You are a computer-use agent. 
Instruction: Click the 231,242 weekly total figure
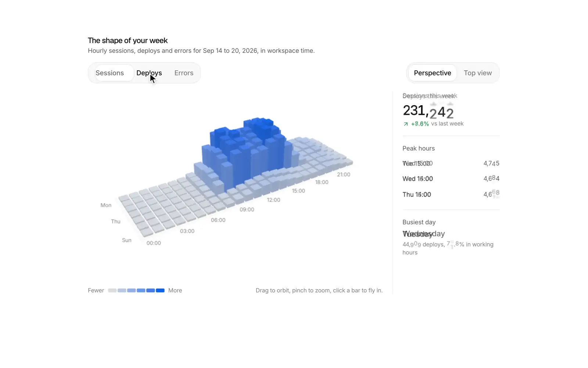(x=428, y=111)
